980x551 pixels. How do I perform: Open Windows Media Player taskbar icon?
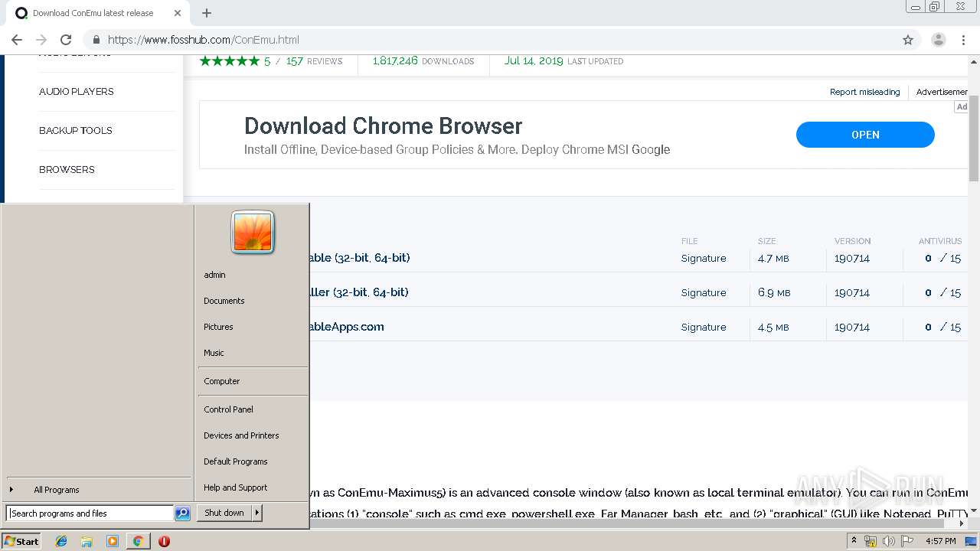click(113, 541)
